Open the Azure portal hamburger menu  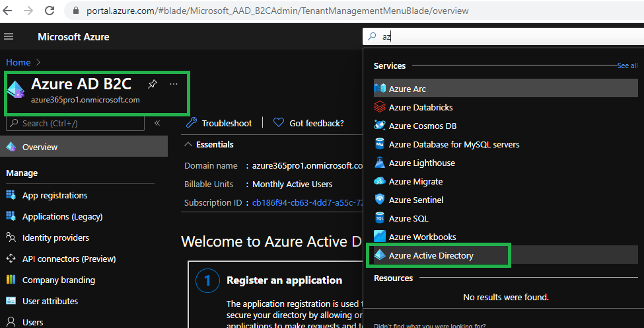click(9, 36)
